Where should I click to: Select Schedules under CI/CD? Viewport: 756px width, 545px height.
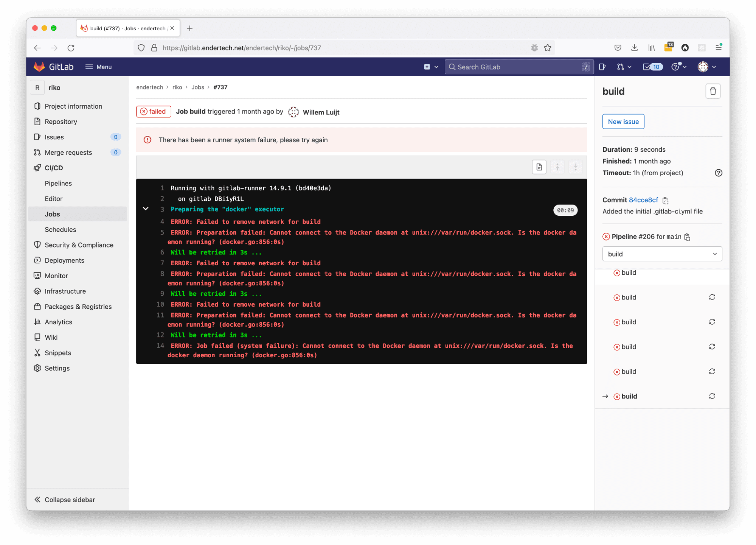61,229
